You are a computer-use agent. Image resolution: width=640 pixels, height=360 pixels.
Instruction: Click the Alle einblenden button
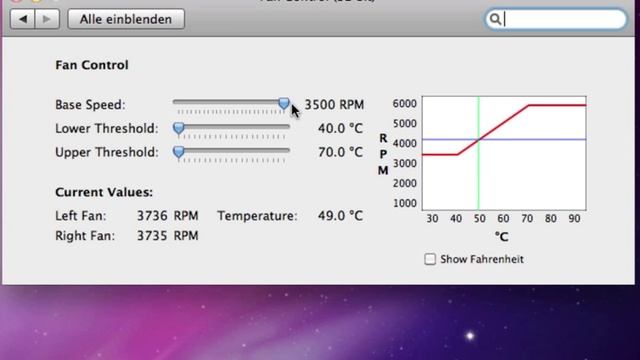126,19
